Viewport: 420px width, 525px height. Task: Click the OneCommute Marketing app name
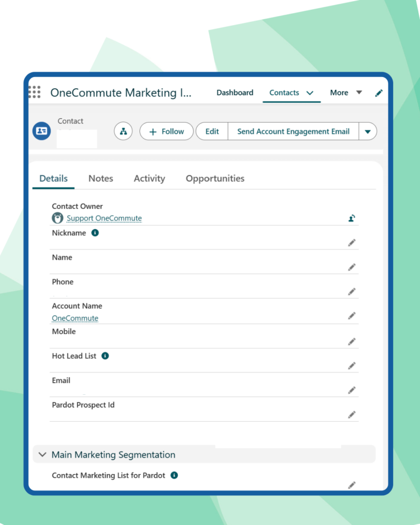[121, 92]
